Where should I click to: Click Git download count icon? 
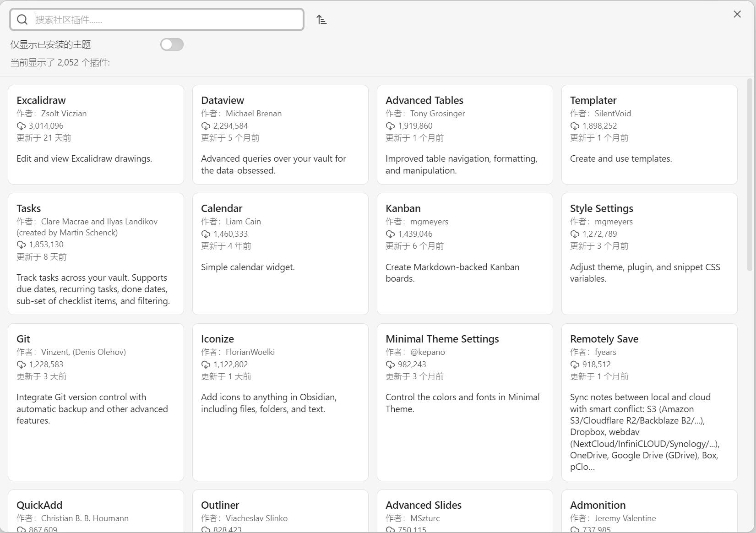[21, 364]
